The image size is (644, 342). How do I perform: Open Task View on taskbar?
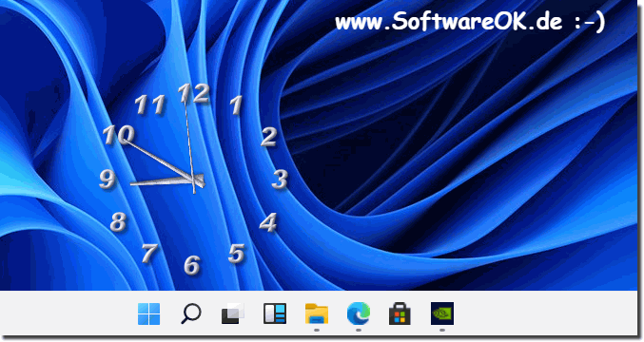point(233,314)
